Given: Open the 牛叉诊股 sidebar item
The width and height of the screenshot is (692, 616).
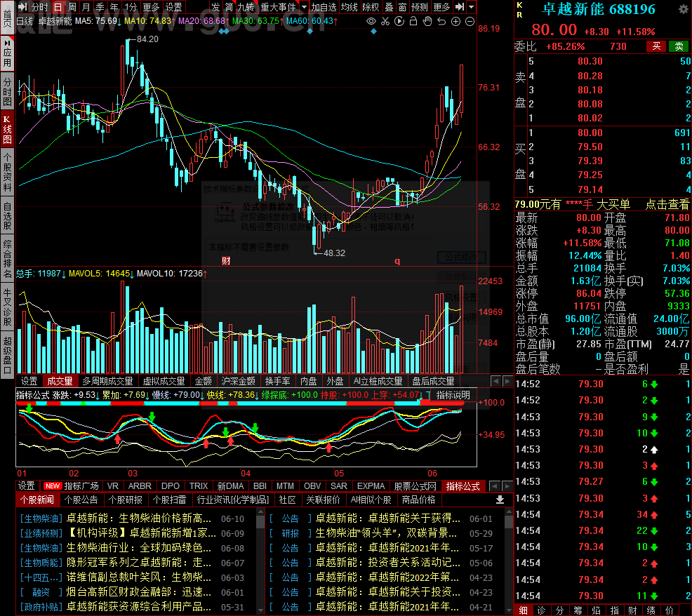Looking at the screenshot, I should [7, 307].
